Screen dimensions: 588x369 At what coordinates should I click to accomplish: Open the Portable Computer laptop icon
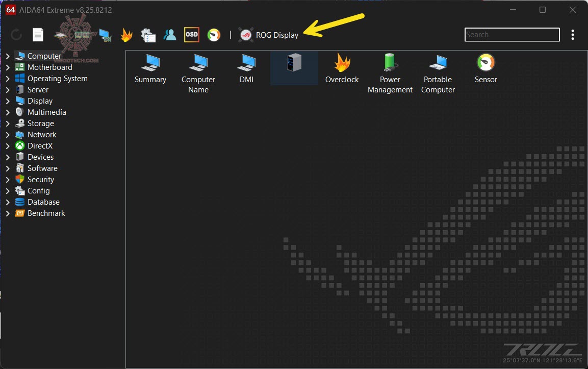coord(438,73)
